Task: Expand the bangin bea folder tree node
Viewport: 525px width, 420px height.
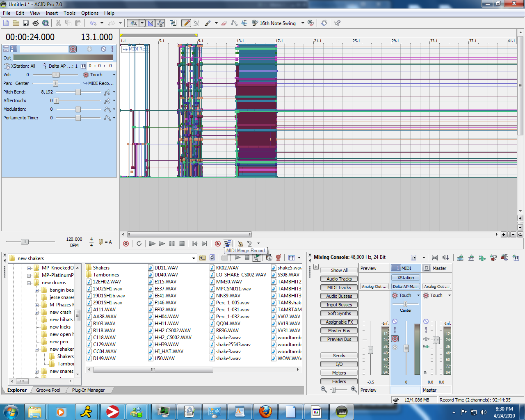Action: coord(37,290)
